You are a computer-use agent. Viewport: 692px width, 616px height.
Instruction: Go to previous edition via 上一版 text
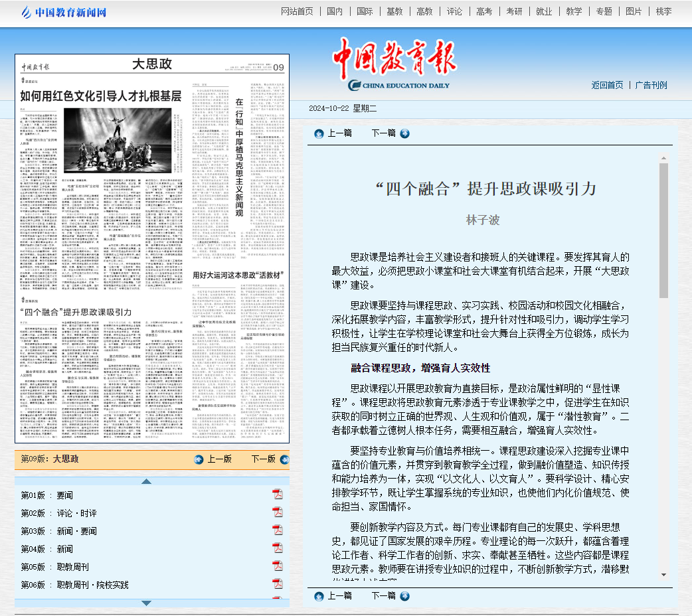click(x=220, y=459)
